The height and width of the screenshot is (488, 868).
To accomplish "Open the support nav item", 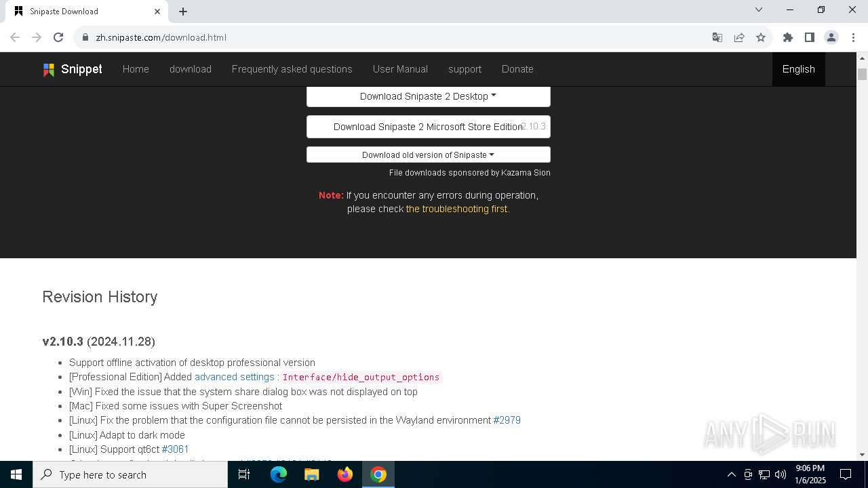I will point(465,69).
